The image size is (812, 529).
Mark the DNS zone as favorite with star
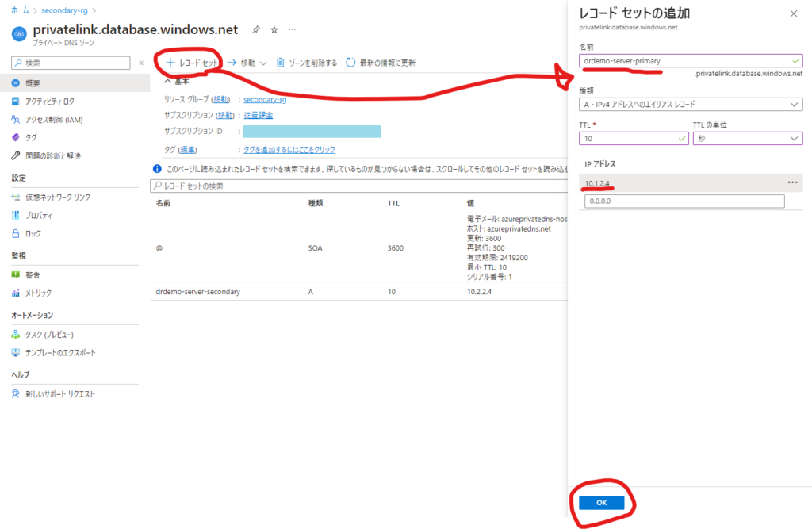pyautogui.click(x=274, y=30)
